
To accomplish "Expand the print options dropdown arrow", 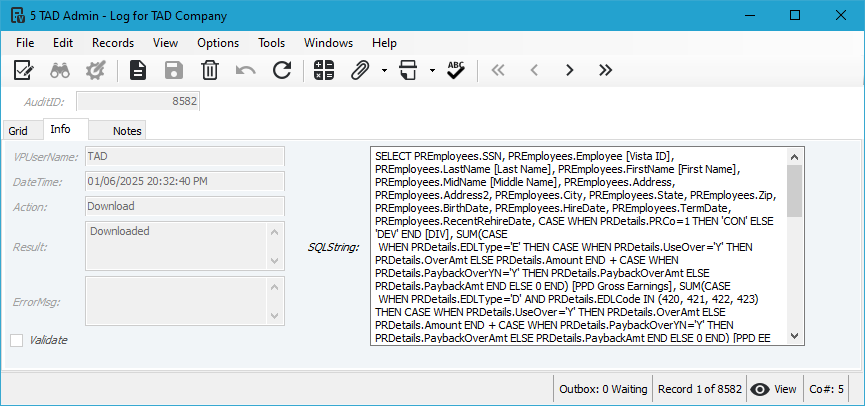I will point(432,70).
